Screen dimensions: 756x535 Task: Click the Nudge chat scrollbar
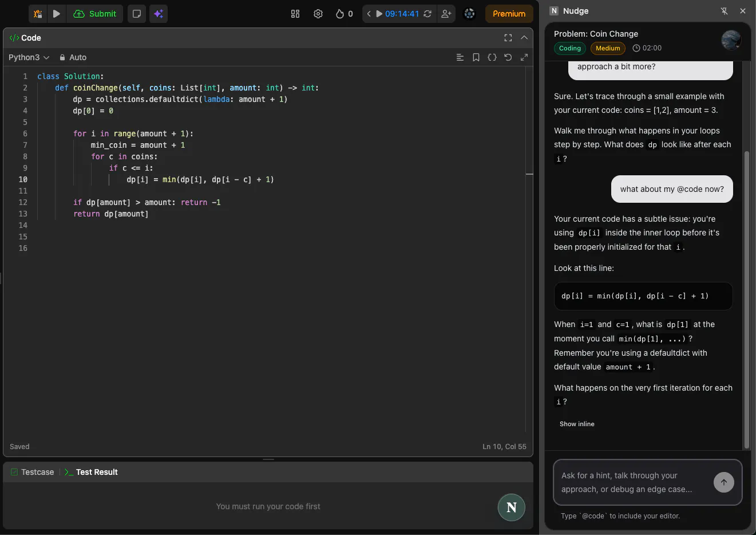click(x=746, y=298)
